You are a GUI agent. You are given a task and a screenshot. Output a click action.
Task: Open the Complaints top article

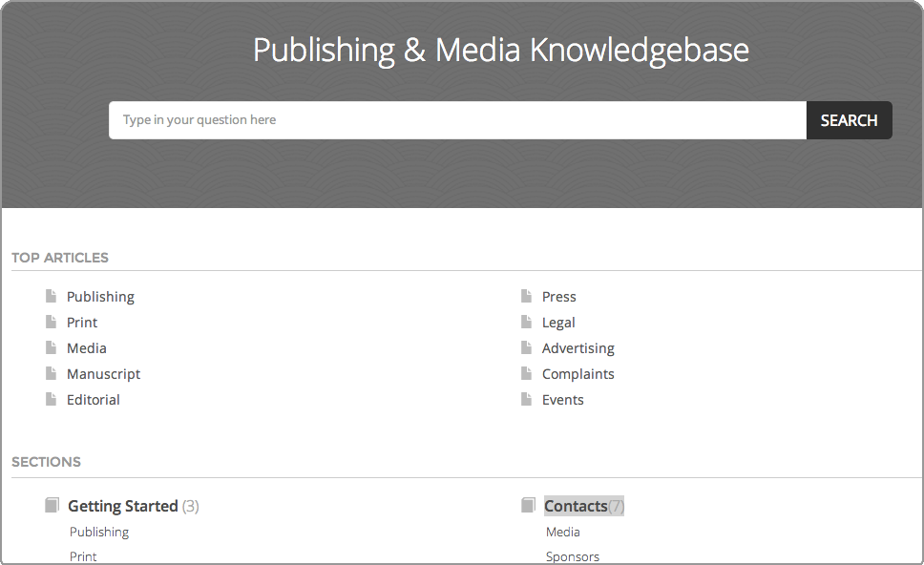click(x=578, y=374)
